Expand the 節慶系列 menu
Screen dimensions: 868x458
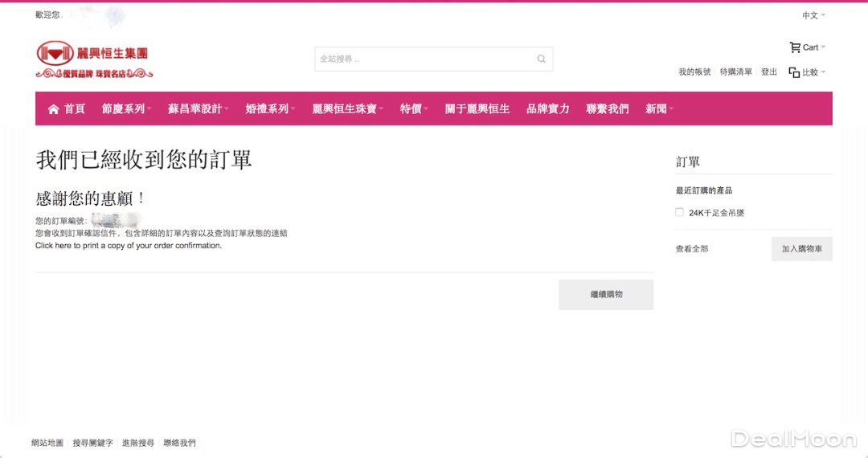pos(126,109)
